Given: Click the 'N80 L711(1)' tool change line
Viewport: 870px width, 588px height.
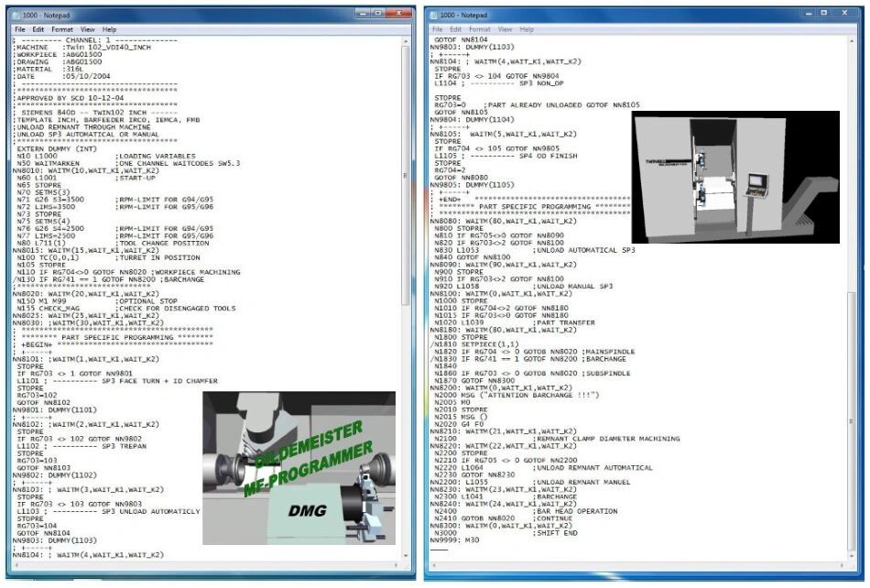Looking at the screenshot, I should (x=113, y=243).
